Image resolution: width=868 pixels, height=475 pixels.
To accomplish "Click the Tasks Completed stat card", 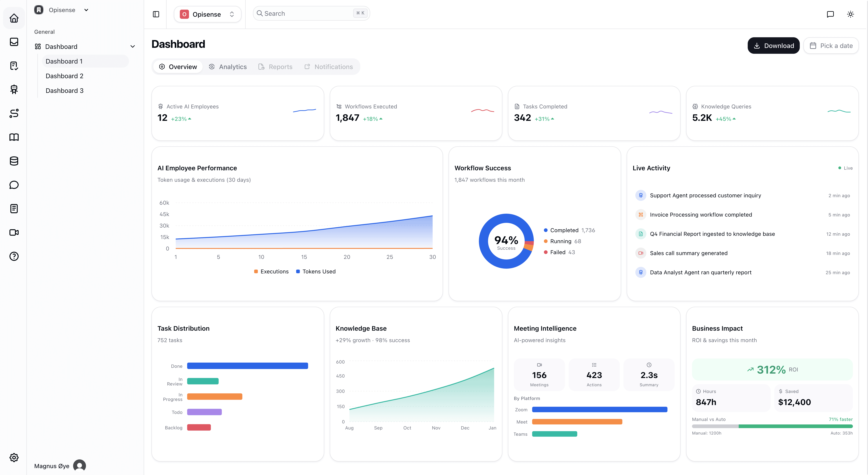I will [x=594, y=113].
